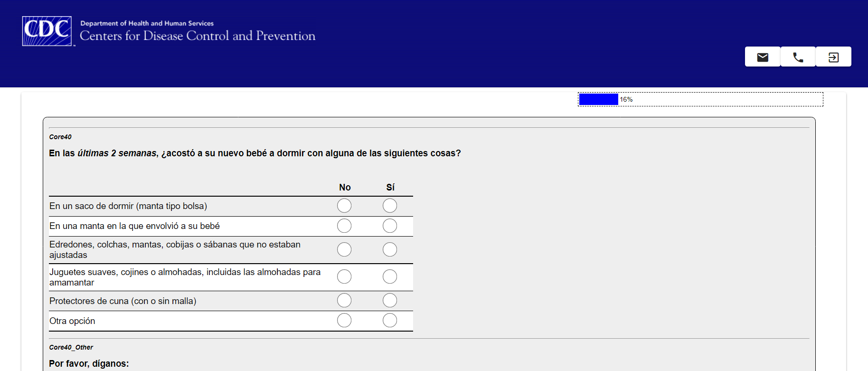
Task: Select Sí for saco de dormir
Action: coord(390,206)
